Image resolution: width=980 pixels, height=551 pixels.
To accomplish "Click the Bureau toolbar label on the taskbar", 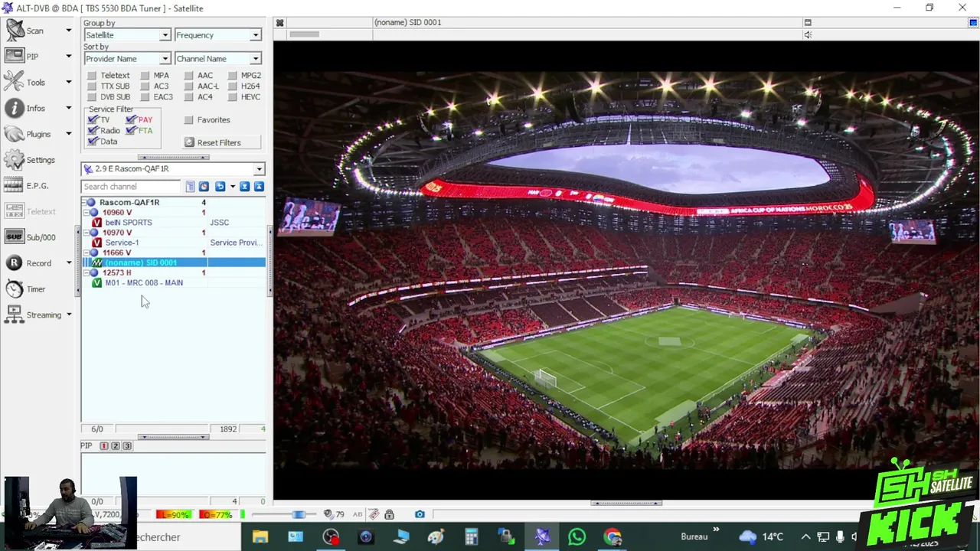I will coord(694,536).
